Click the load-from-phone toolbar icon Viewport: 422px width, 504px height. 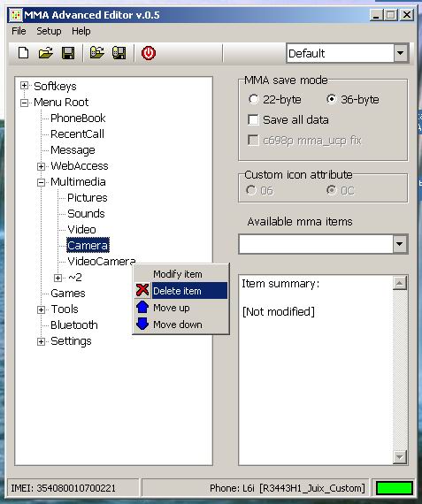coord(96,53)
